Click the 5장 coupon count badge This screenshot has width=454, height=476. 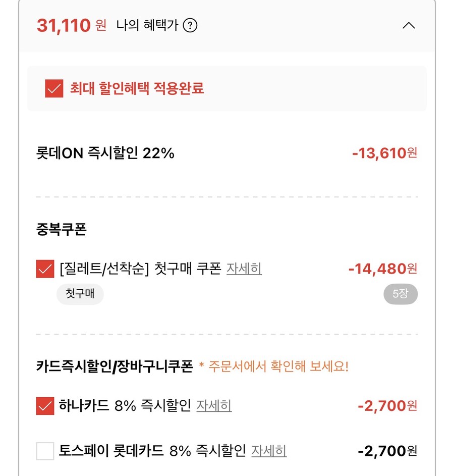pyautogui.click(x=401, y=294)
